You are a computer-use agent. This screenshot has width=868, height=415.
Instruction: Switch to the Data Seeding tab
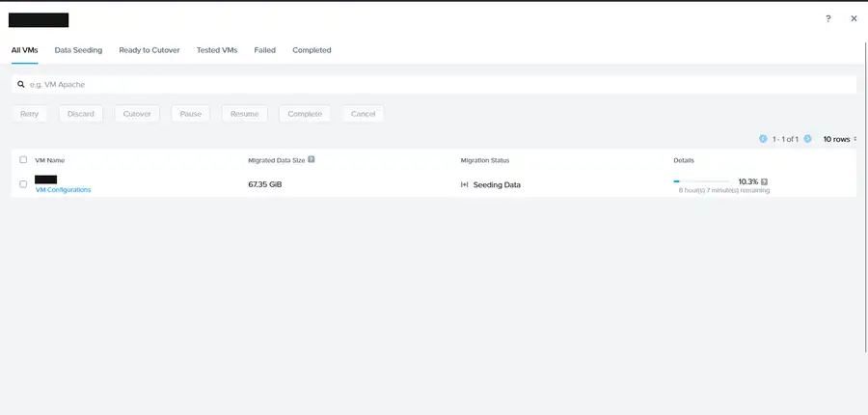click(x=79, y=50)
